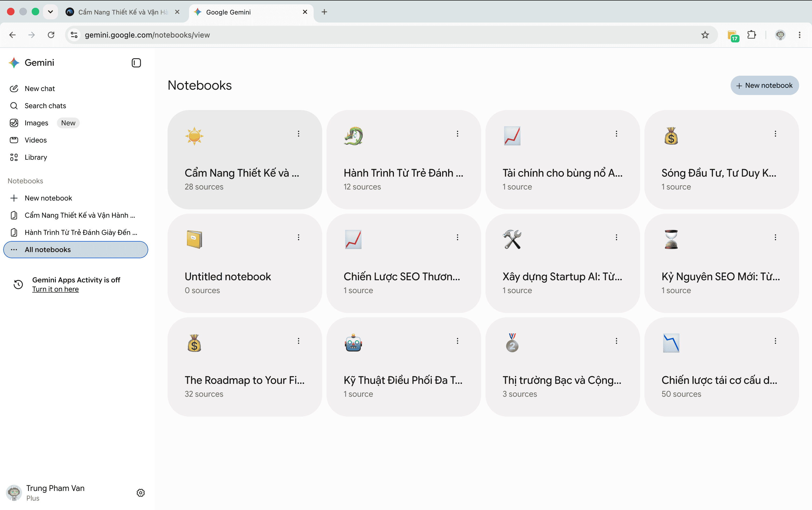Click the chart icon on Tài chính card

click(x=512, y=136)
